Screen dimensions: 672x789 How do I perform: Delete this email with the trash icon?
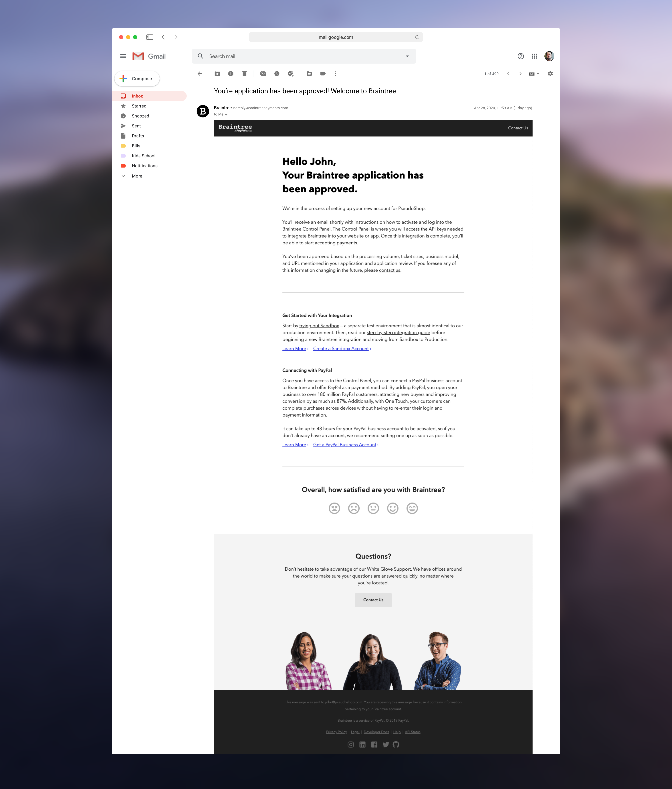(244, 74)
